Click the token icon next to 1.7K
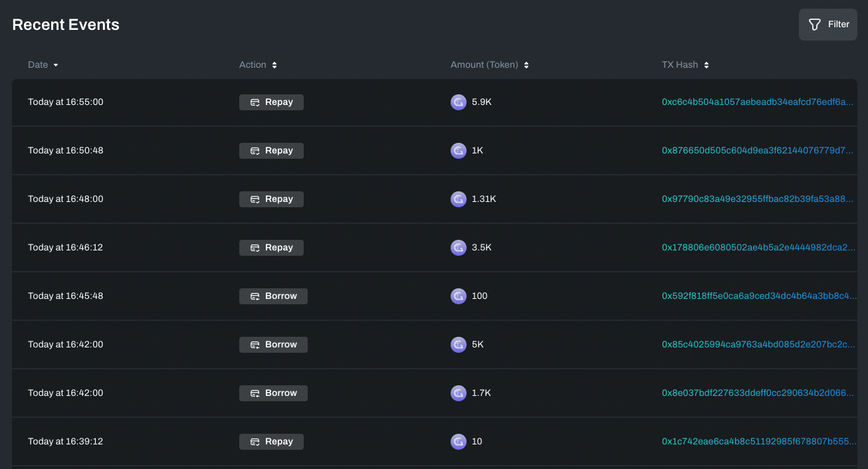 [x=459, y=393]
